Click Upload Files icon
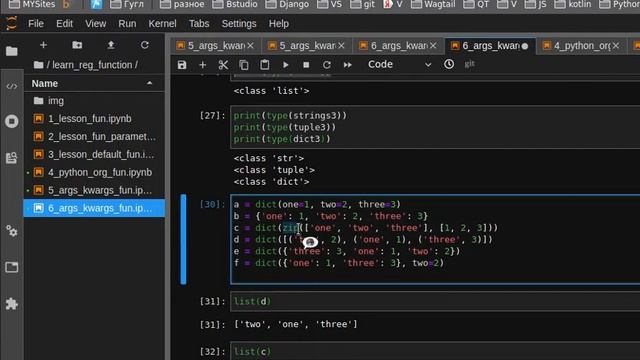This screenshot has width=640, height=360. coord(111,45)
